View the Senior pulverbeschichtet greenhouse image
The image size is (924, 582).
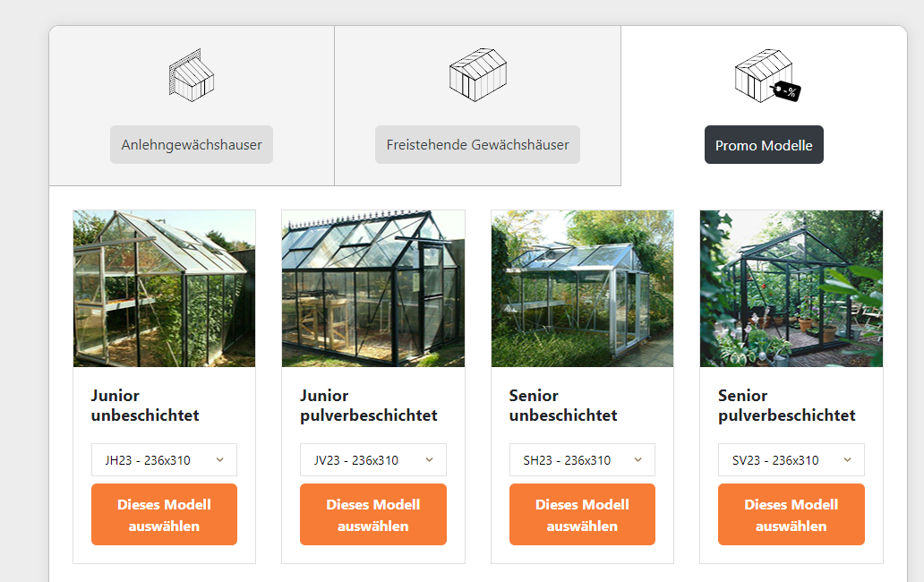pyautogui.click(x=791, y=288)
